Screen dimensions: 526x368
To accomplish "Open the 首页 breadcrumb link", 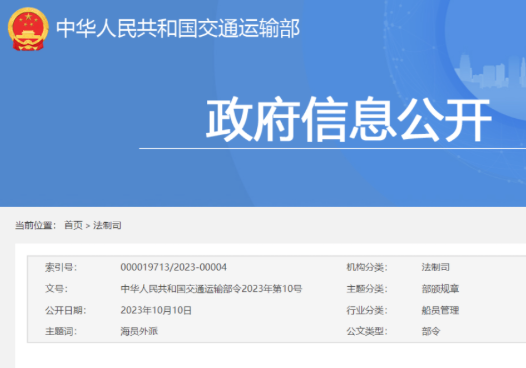I will pyautogui.click(x=73, y=225).
